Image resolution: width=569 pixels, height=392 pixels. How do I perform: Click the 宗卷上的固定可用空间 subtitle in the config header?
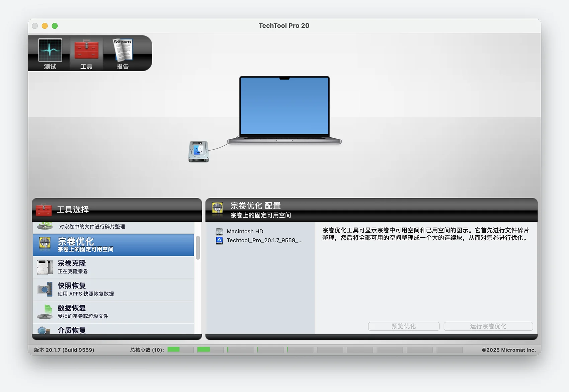click(x=260, y=215)
